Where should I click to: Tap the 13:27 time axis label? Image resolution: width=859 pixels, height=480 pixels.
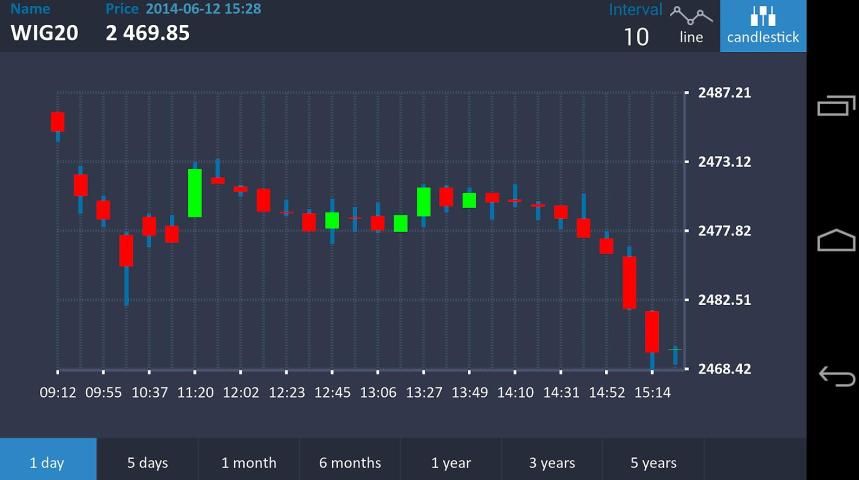click(x=424, y=393)
